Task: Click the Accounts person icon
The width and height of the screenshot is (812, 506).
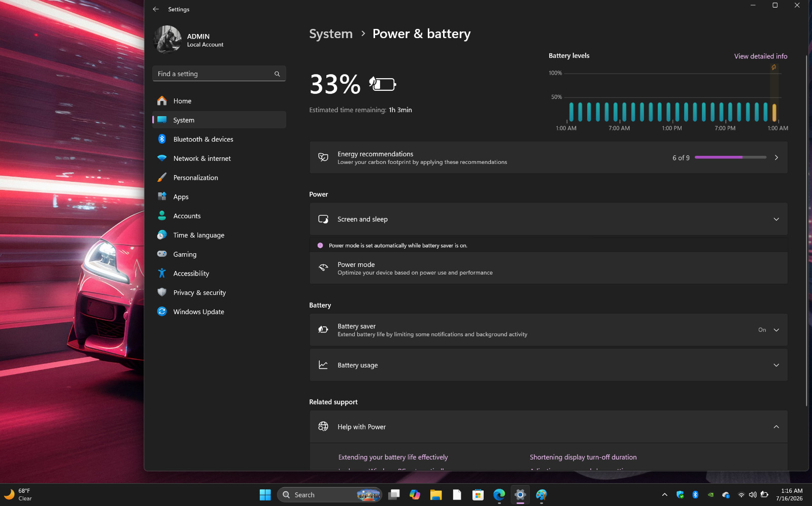Action: pyautogui.click(x=162, y=216)
